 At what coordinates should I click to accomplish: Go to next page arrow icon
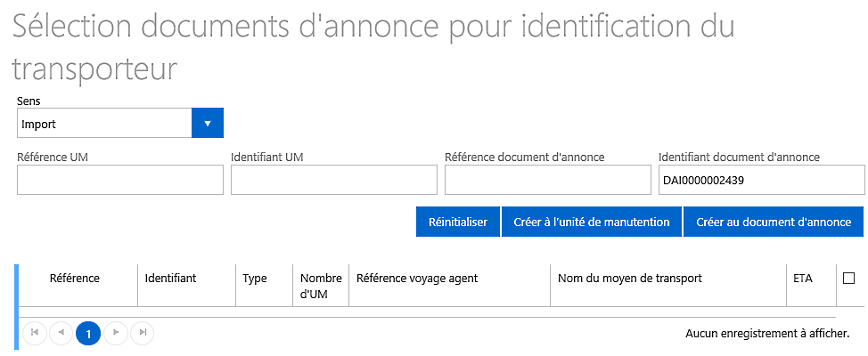coord(116,332)
